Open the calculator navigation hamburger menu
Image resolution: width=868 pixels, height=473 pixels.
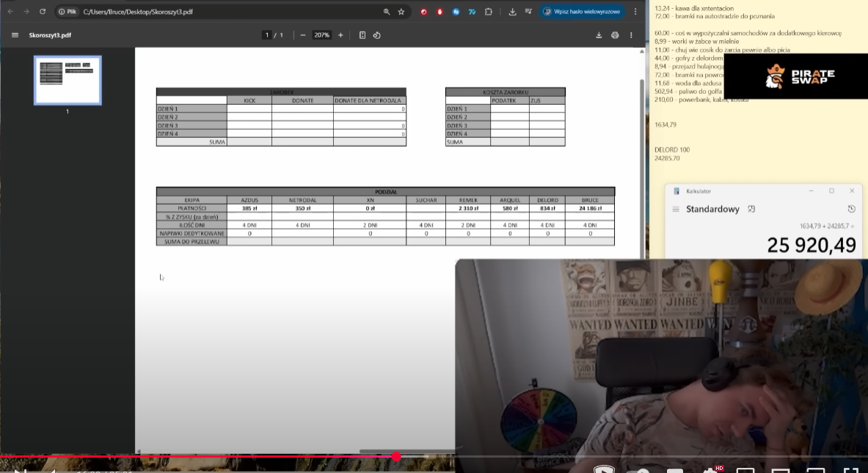tap(676, 210)
